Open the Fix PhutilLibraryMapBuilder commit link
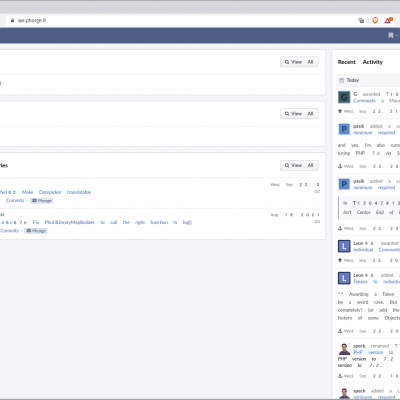Screen dimensions: 400x400 coord(112,222)
